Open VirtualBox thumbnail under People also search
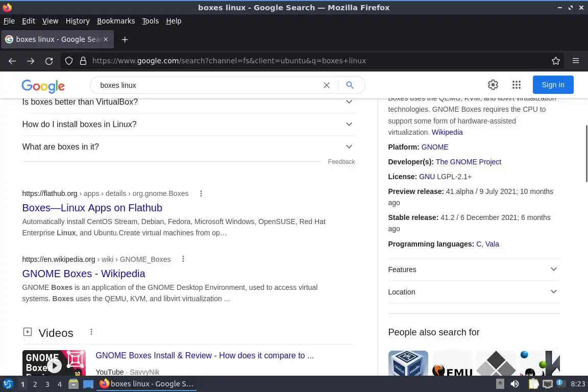The width and height of the screenshot is (588, 392). (x=408, y=363)
